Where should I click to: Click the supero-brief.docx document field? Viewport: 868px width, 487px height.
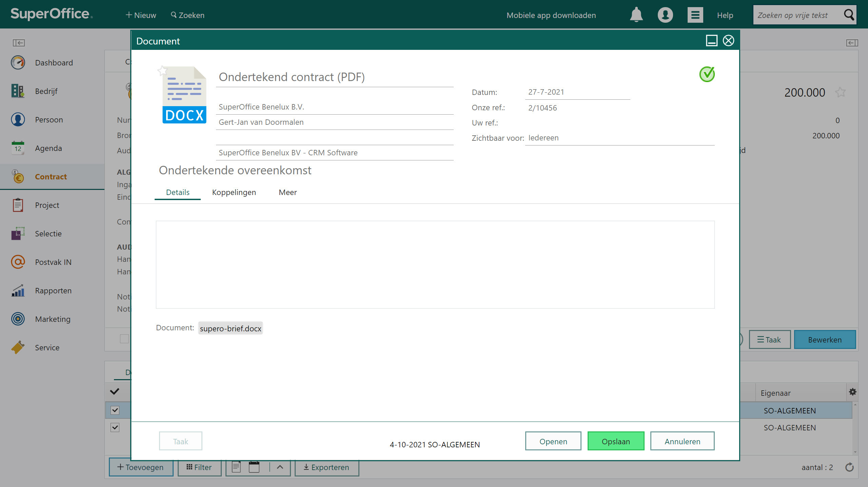click(231, 328)
